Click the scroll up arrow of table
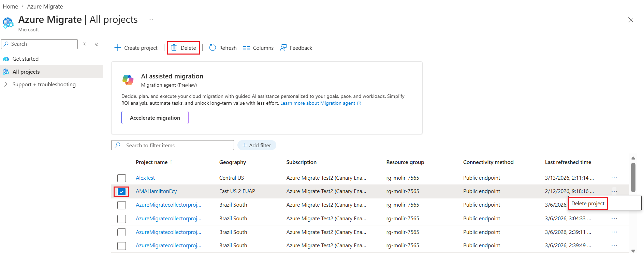This screenshot has width=644, height=253. (633, 158)
